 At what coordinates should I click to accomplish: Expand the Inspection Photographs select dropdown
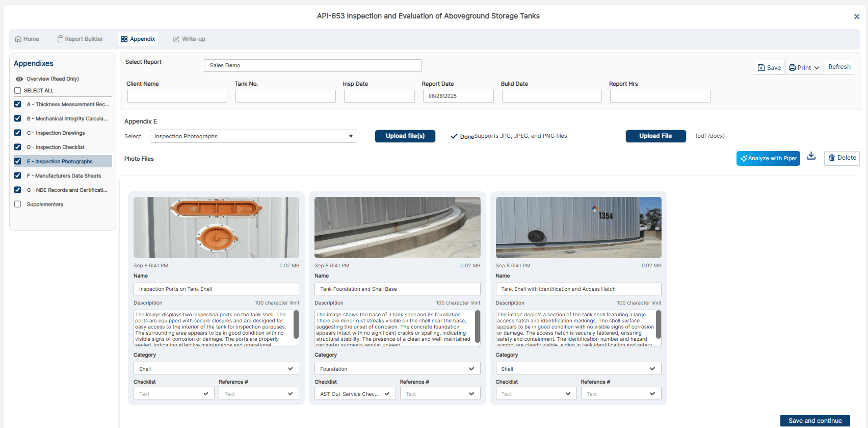pos(253,136)
